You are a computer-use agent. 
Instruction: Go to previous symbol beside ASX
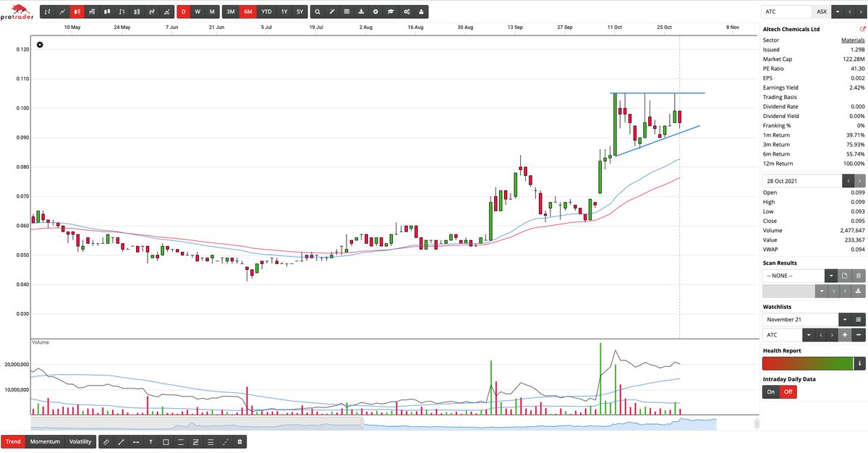[848, 12]
